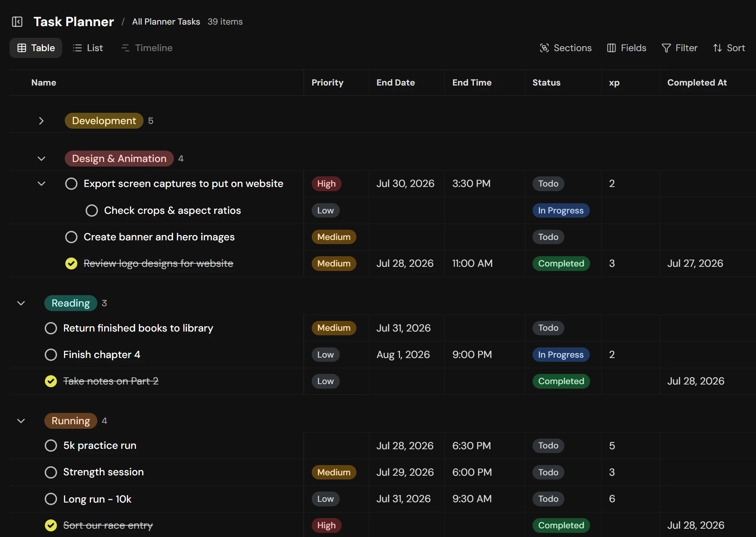Switch to Table view
The width and height of the screenshot is (756, 537).
[36, 48]
